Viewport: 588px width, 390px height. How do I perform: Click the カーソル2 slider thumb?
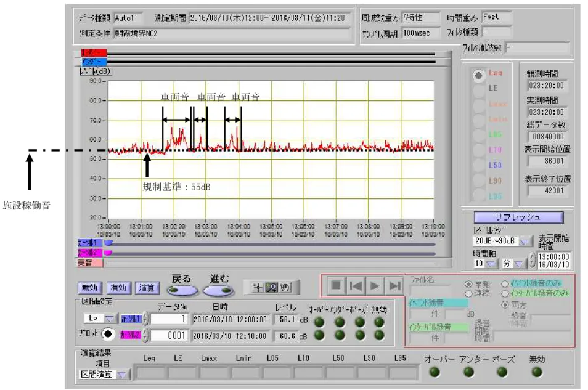[x=108, y=253]
